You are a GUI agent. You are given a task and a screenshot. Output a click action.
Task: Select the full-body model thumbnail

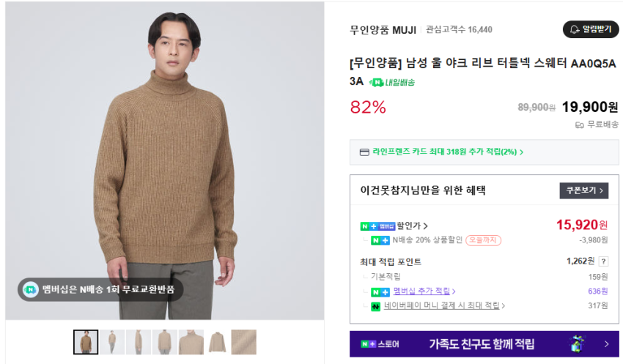tap(112, 342)
